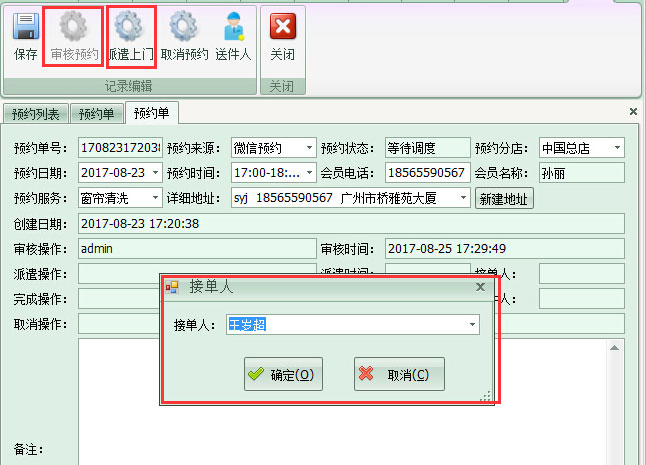Image resolution: width=646 pixels, height=465 pixels.
Task: Click the red 关闭 toolbar icon
Action: coord(283,26)
